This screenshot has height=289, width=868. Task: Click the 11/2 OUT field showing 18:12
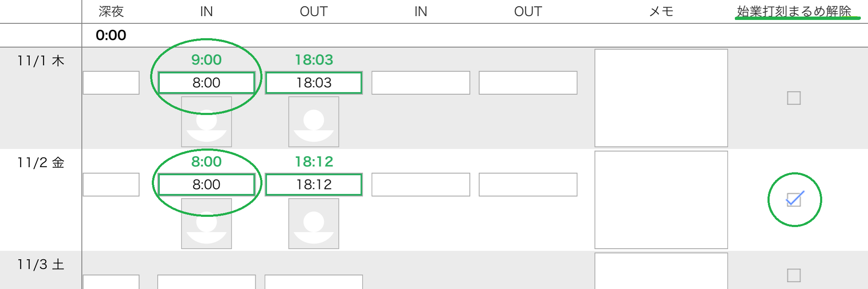pyautogui.click(x=314, y=185)
